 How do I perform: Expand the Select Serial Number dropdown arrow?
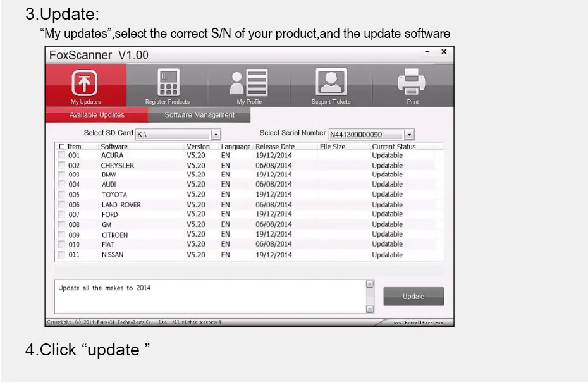(409, 134)
